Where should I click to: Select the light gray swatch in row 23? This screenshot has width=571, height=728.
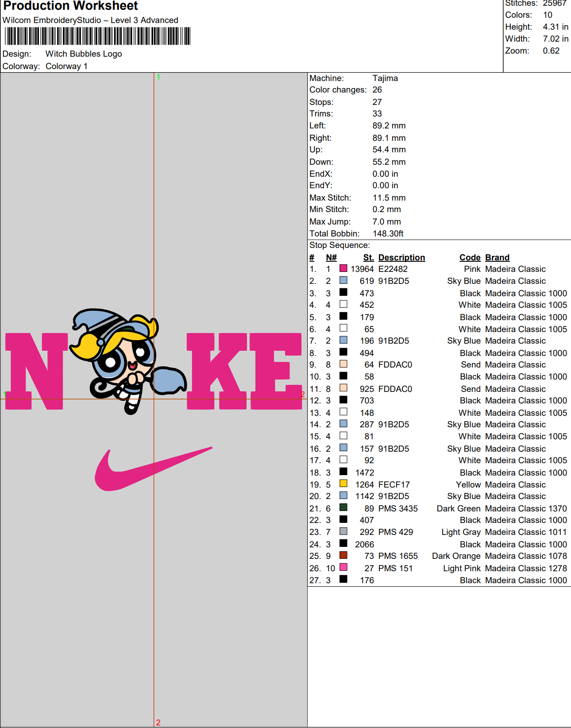pyautogui.click(x=343, y=531)
